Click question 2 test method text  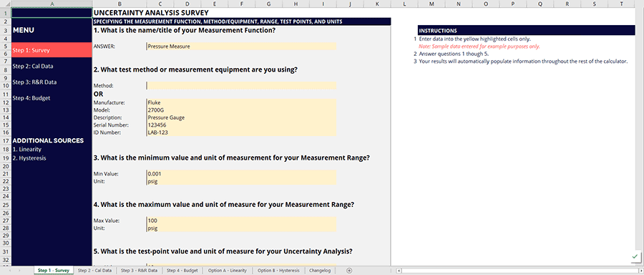(195, 70)
